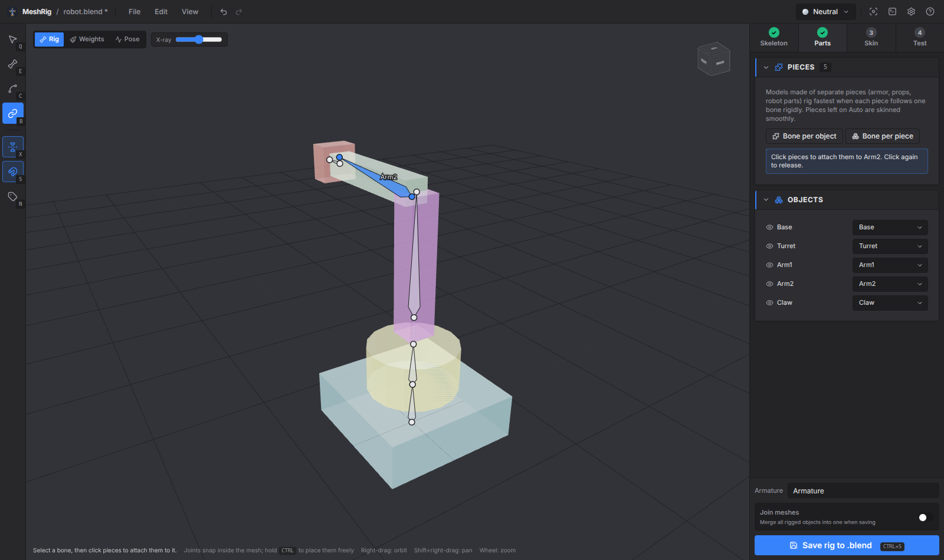Toggle the magnet snap option

coord(12,172)
